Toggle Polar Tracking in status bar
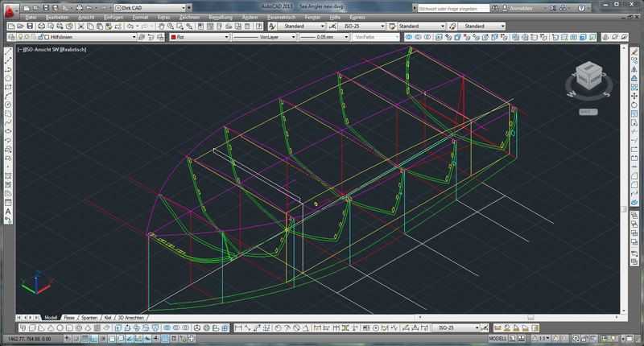Viewport: 644px width, 346px height. (x=103, y=339)
